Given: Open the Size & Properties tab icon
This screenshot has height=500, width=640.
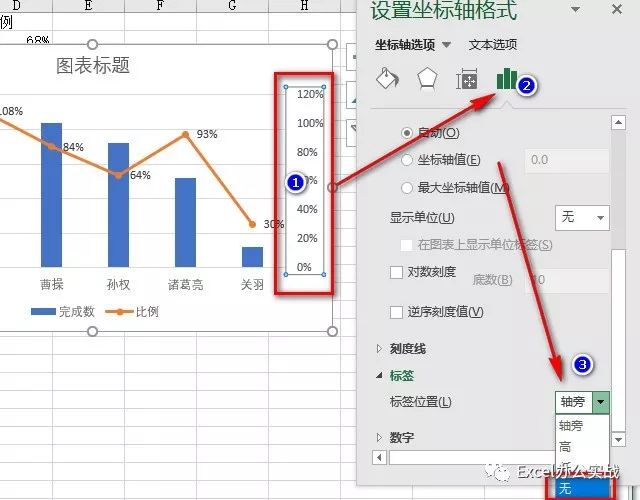Looking at the screenshot, I should (x=467, y=79).
